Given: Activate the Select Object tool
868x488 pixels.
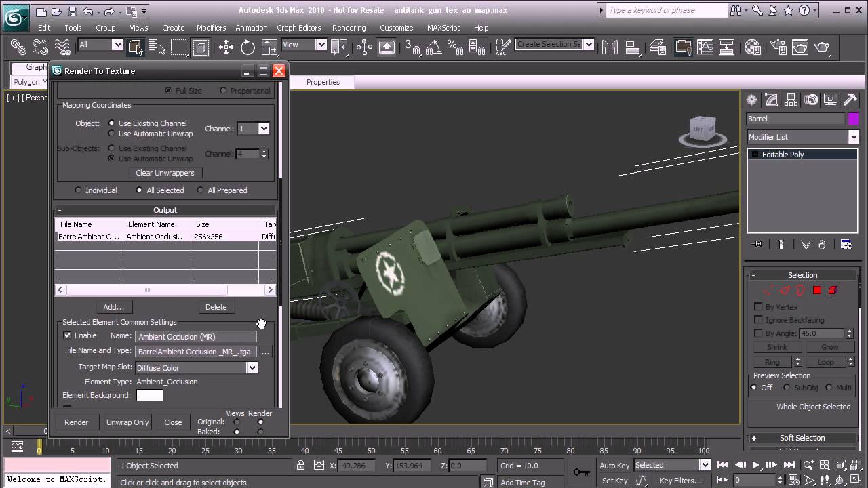Looking at the screenshot, I should (x=135, y=47).
